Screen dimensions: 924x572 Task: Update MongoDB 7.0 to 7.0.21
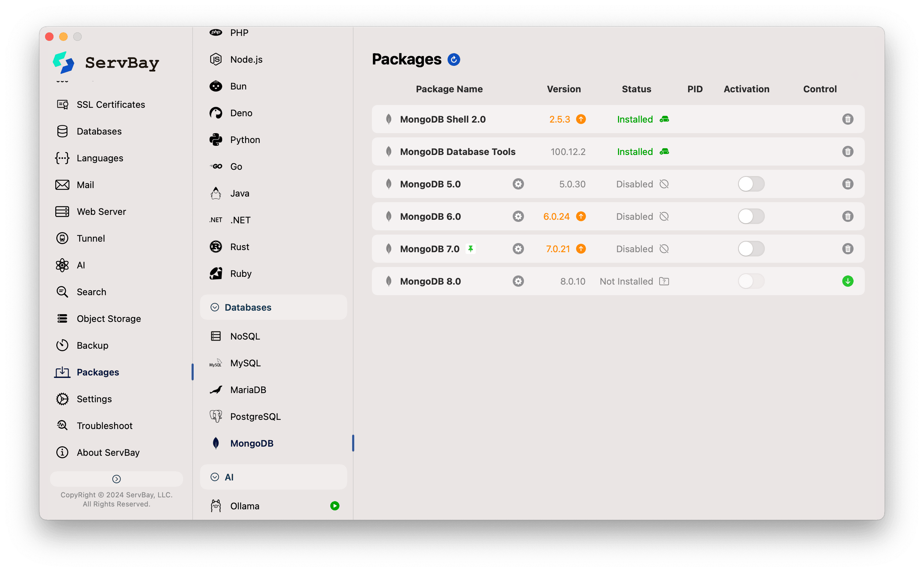pos(581,249)
